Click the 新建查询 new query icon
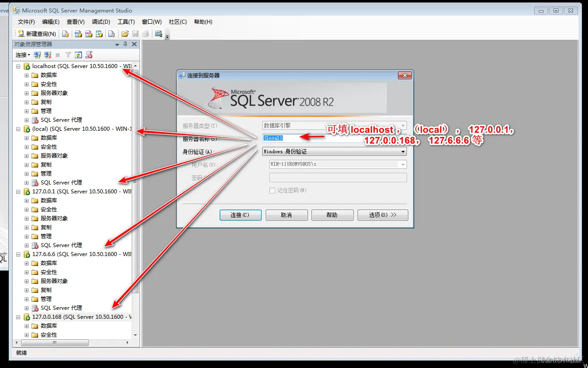 (21, 34)
